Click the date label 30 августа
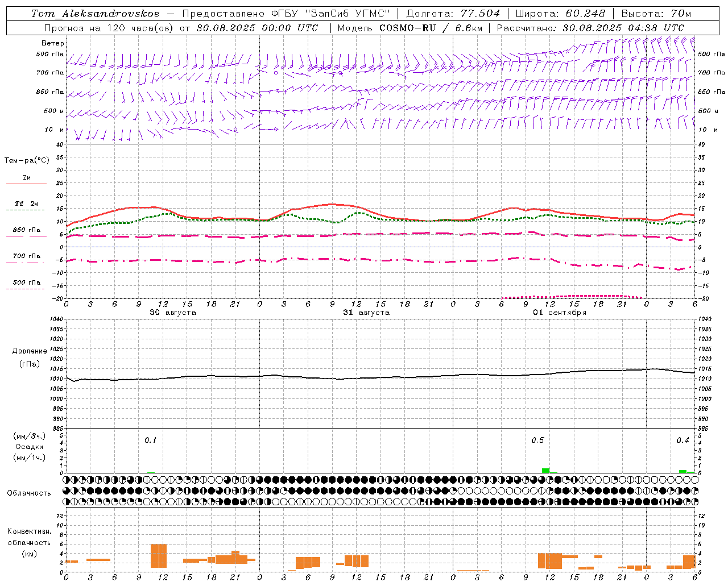Screen dimensions: 728x582 [173, 313]
